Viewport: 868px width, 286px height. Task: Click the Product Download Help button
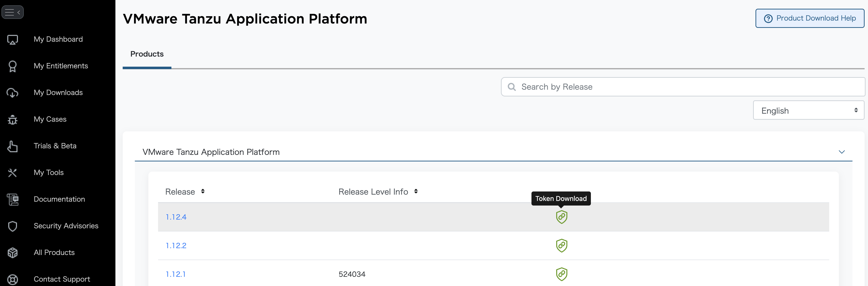(x=809, y=18)
